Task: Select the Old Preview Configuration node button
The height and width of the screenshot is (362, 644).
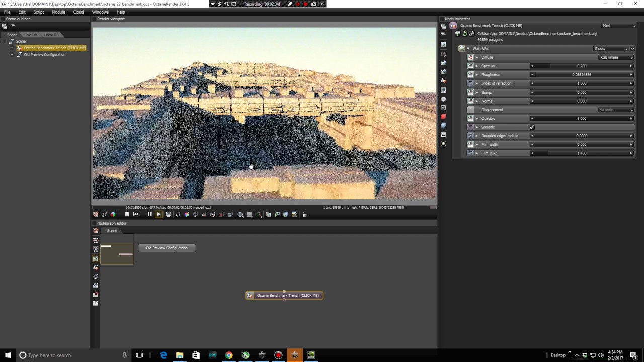Action: point(167,248)
